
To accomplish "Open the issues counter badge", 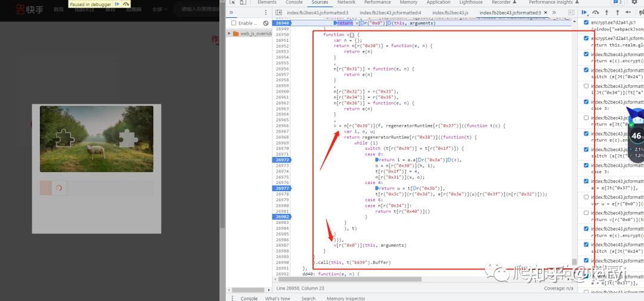I will pos(618,2).
